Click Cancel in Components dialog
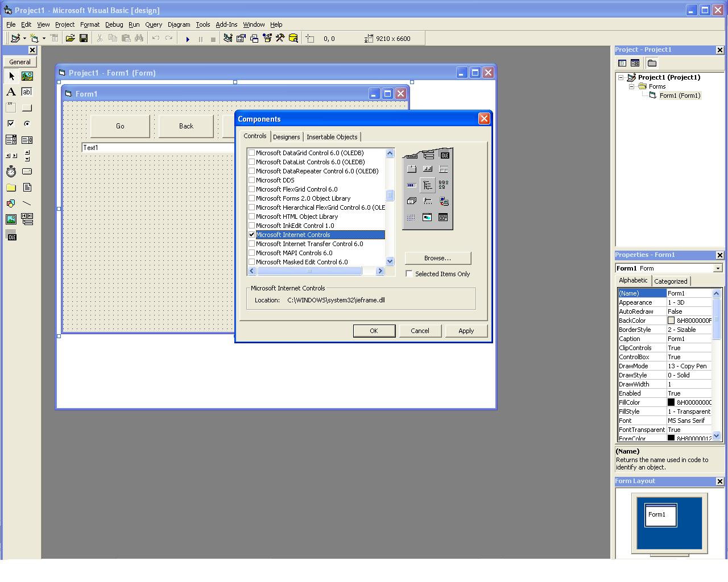 [x=420, y=331]
